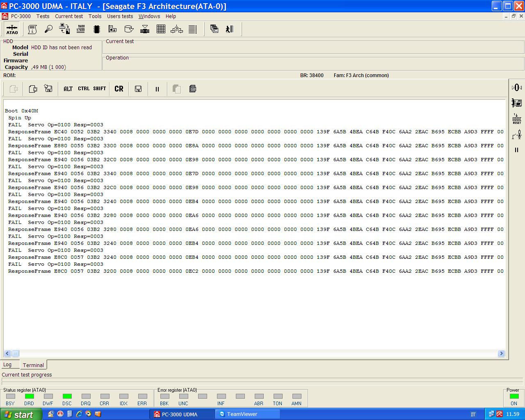Click the power switch circuit icon
This screenshot has height=420, width=525.
click(x=517, y=134)
